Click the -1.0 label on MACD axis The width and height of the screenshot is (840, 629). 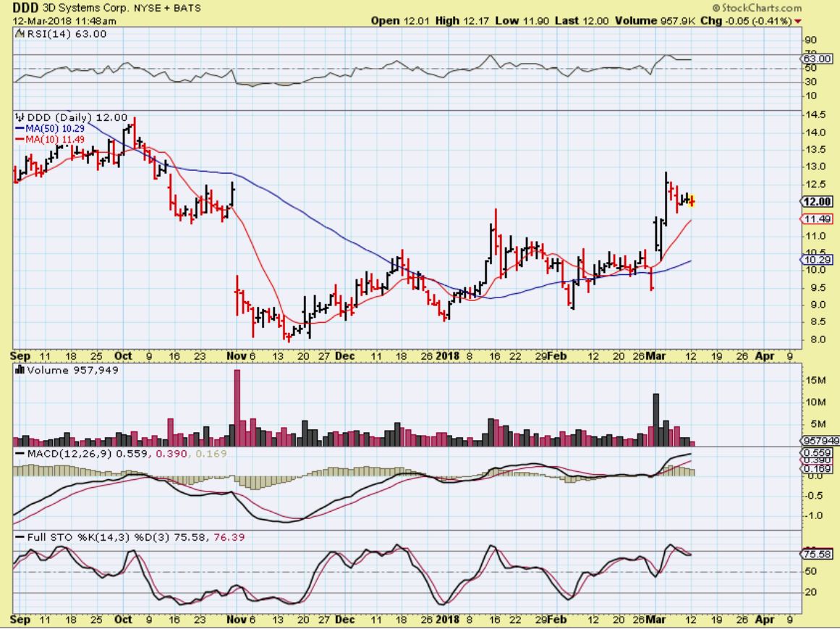(813, 515)
